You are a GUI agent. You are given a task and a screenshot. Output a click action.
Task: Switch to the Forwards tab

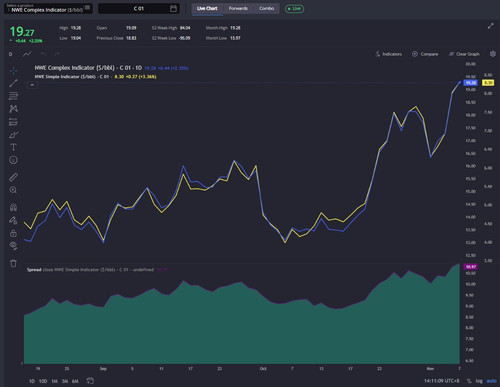pos(238,8)
